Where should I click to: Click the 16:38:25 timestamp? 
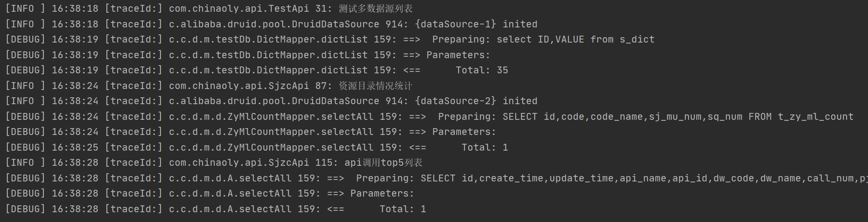pos(75,147)
